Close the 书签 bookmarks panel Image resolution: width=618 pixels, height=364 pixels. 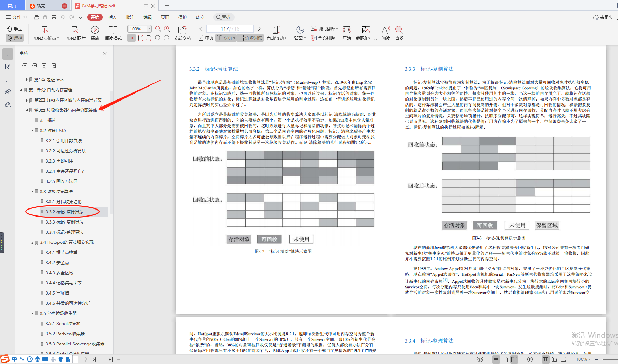[105, 54]
